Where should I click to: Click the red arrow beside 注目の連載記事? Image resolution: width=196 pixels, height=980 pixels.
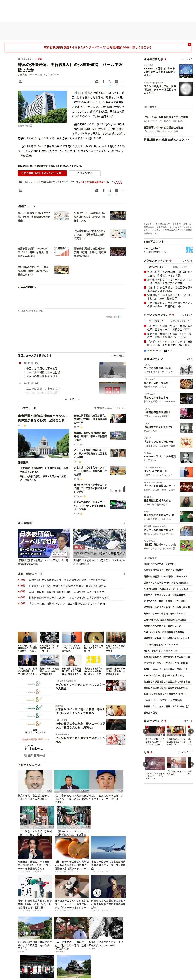(x=165, y=59)
